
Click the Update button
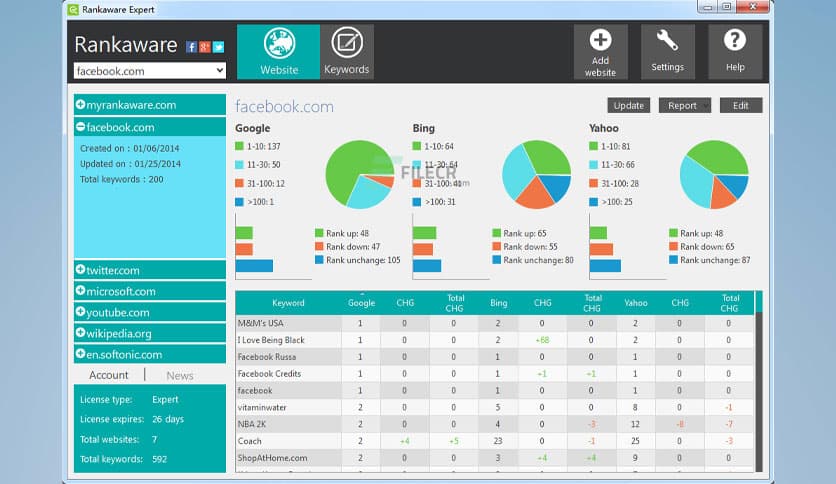(x=629, y=106)
